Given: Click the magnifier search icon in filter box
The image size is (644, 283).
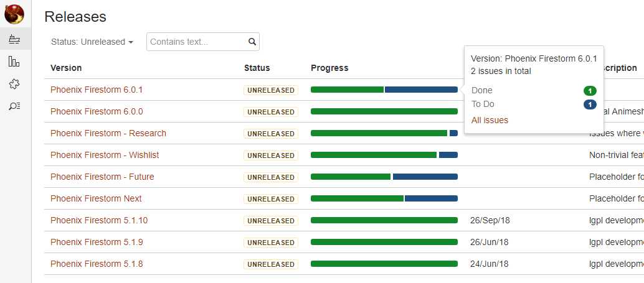Looking at the screenshot, I should tap(252, 42).
